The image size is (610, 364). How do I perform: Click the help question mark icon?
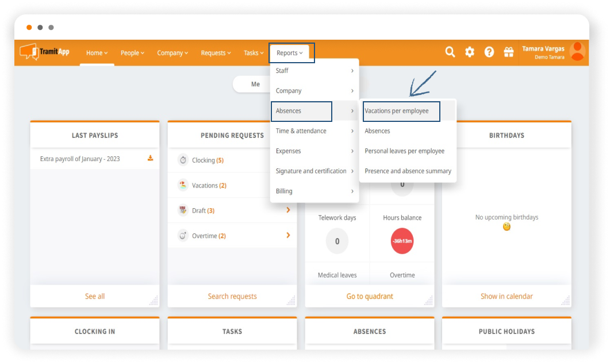coord(489,52)
